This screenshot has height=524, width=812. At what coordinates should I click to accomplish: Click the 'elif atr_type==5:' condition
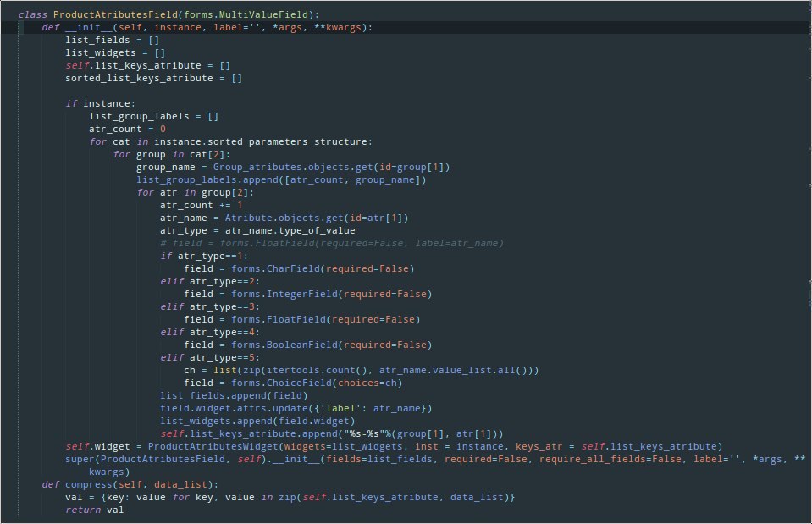tap(210, 357)
